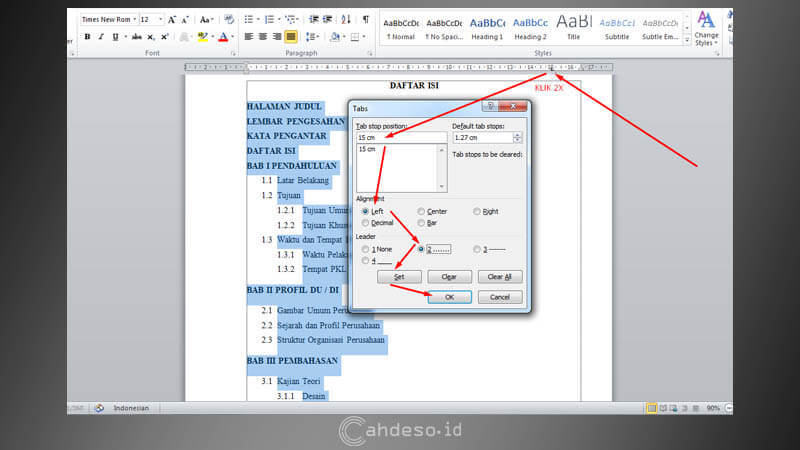Adjust the Default tab stops spinner

[517, 137]
